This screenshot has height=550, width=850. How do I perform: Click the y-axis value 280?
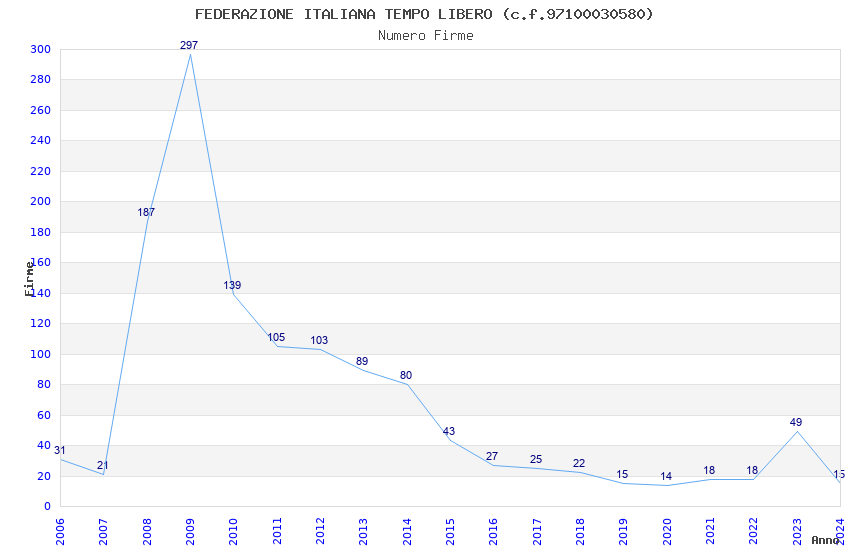tap(41, 80)
